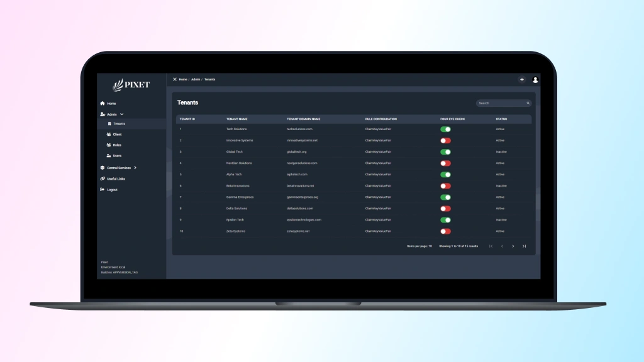
Task: Close the sidebar with the X icon
Action: click(175, 79)
